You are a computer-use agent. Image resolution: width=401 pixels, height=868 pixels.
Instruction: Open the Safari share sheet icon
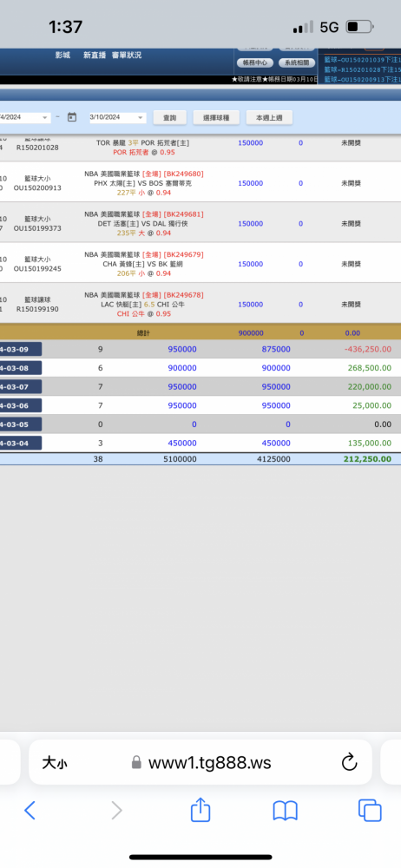click(x=200, y=809)
